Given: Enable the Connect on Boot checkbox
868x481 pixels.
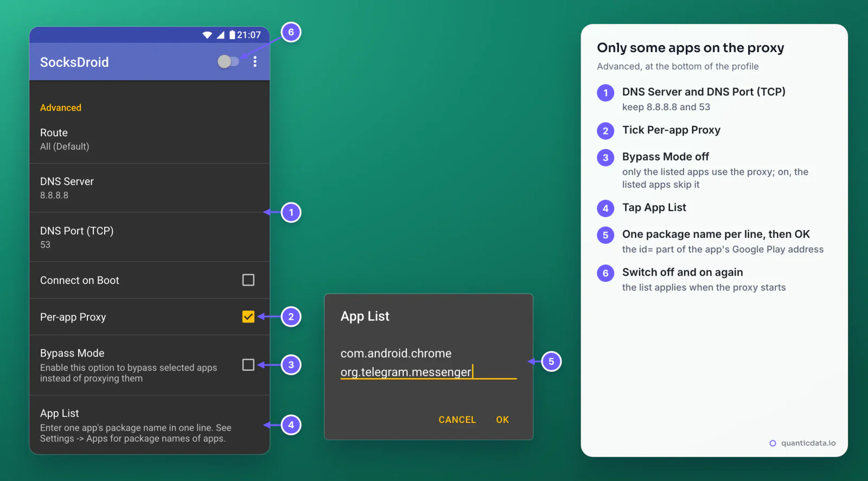Looking at the screenshot, I should (x=248, y=280).
